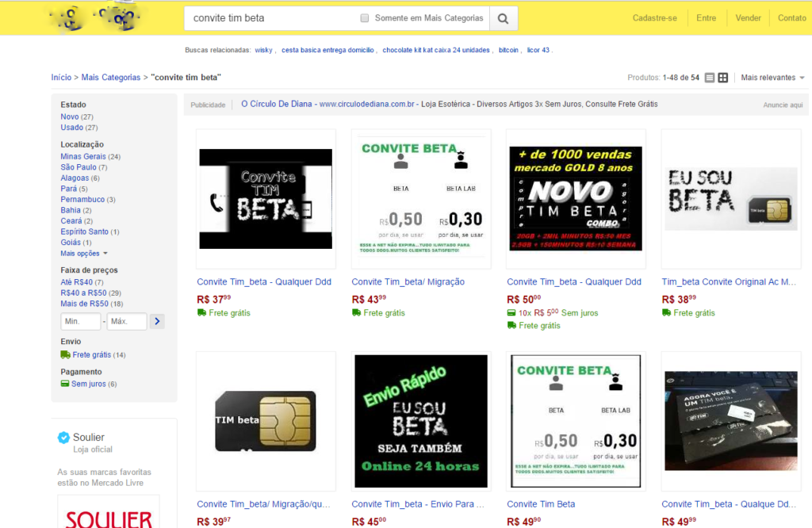This screenshot has width=812, height=528.
Task: Apply price range with arrow button
Action: click(157, 321)
